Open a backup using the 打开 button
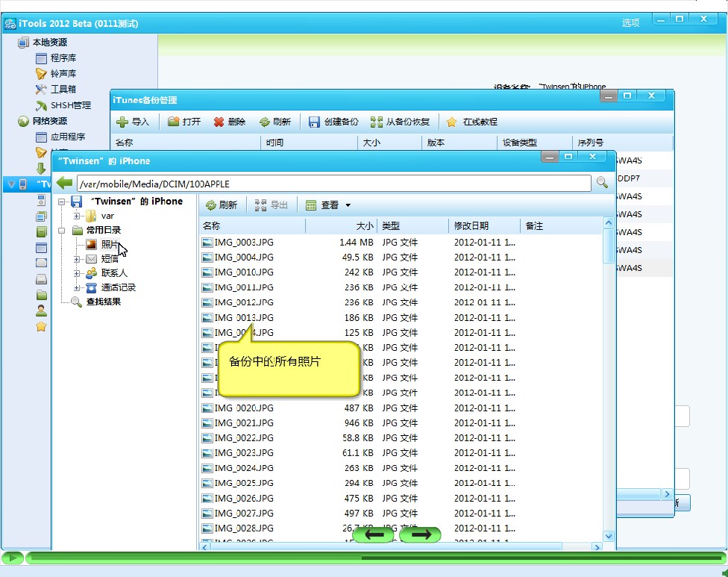Screen dimensions: 728x577 tap(184, 122)
